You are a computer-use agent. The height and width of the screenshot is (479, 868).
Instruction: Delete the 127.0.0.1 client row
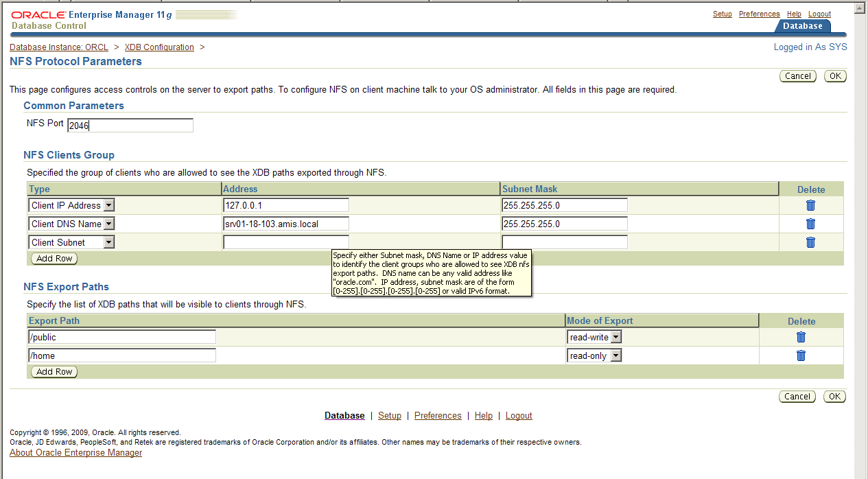810,205
